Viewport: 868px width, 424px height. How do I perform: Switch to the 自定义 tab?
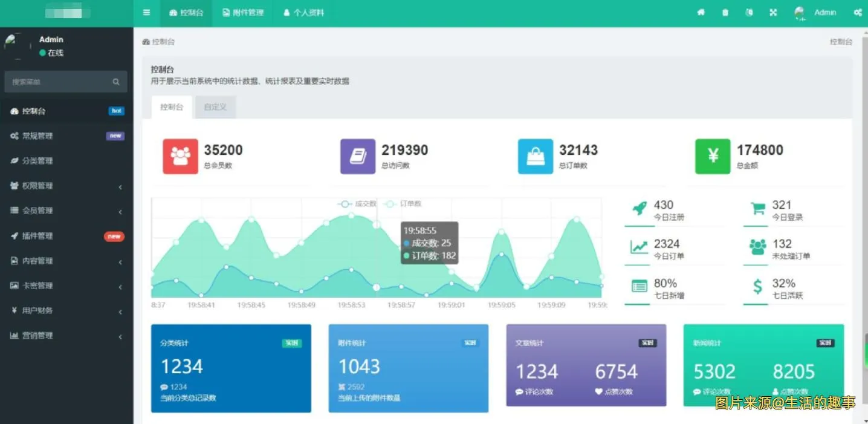[215, 107]
